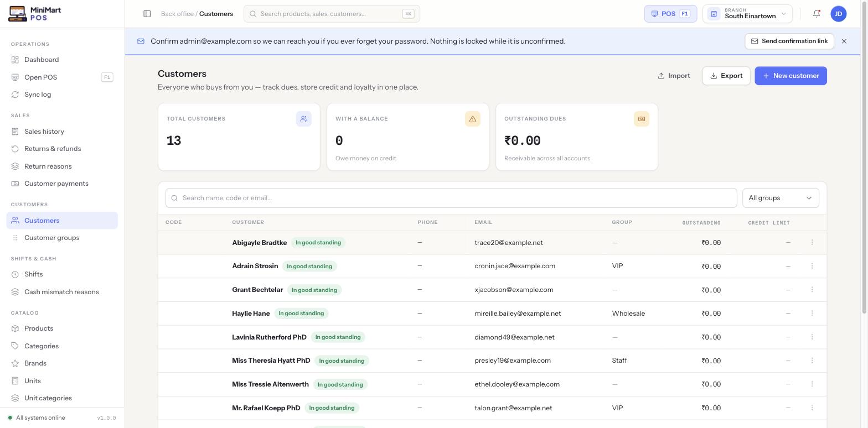Screen dimensions: 868x428
Task: Open the notifications bell
Action: point(817,14)
